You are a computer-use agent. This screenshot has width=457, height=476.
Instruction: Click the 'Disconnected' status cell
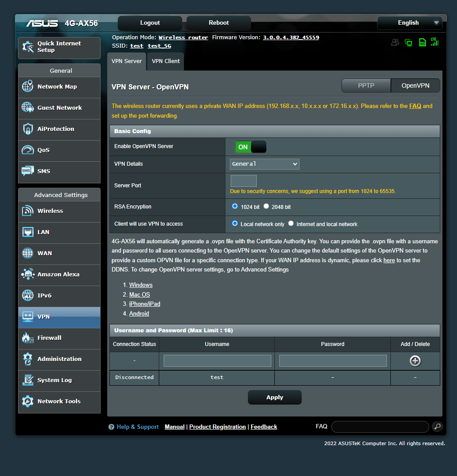(x=134, y=377)
